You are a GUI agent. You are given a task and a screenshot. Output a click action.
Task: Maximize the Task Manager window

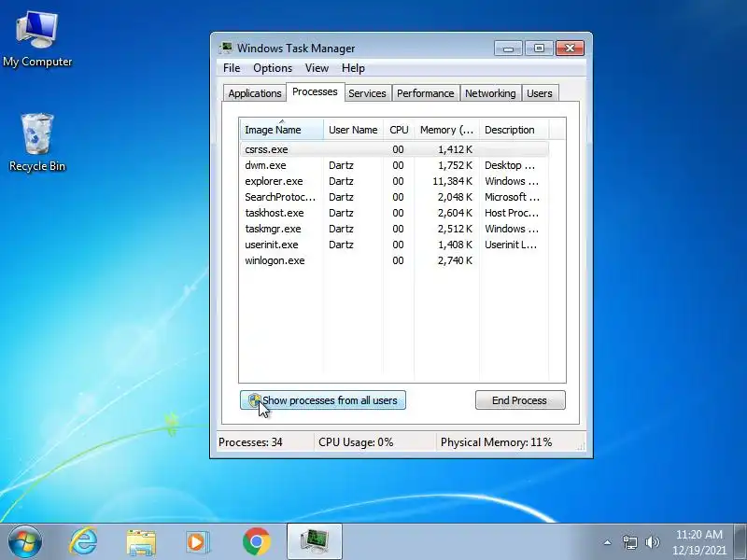click(539, 49)
